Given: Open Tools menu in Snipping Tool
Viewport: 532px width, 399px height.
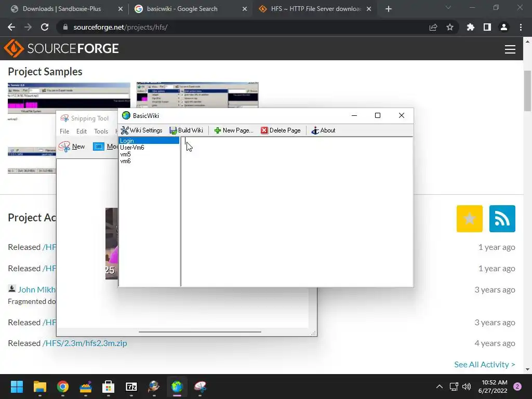Looking at the screenshot, I should pyautogui.click(x=101, y=131).
